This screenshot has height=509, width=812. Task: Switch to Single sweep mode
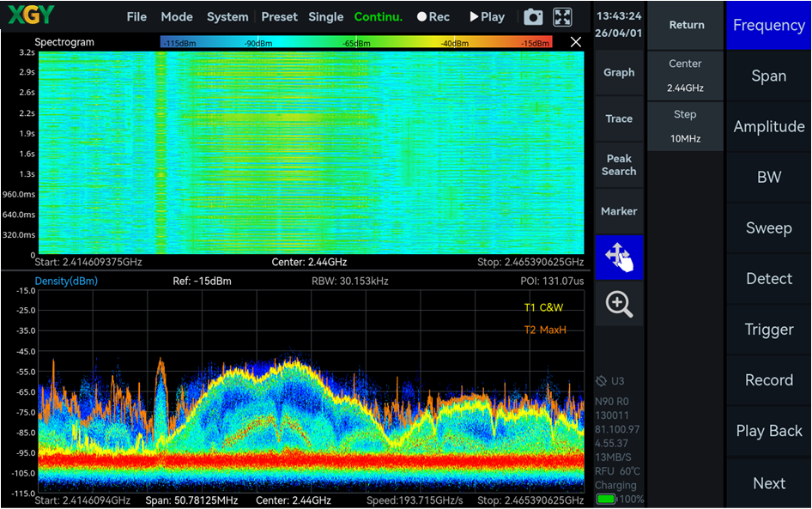coord(325,17)
